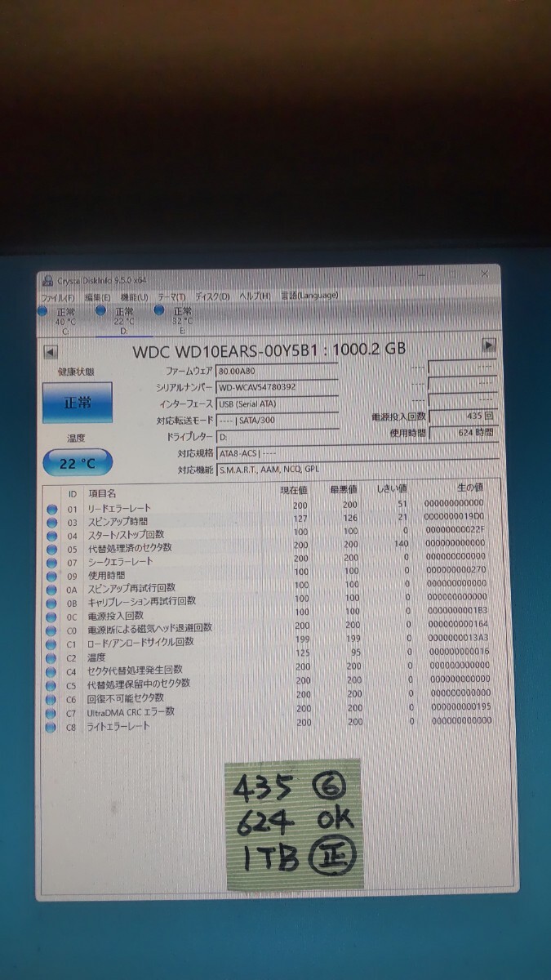Go to previous disk with left arrow
The image size is (551, 980).
(50, 353)
